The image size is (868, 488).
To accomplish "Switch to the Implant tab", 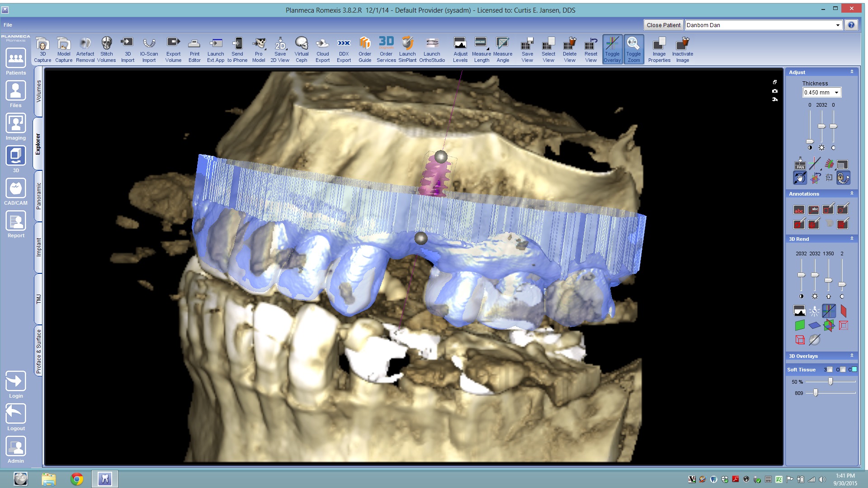I will [38, 247].
